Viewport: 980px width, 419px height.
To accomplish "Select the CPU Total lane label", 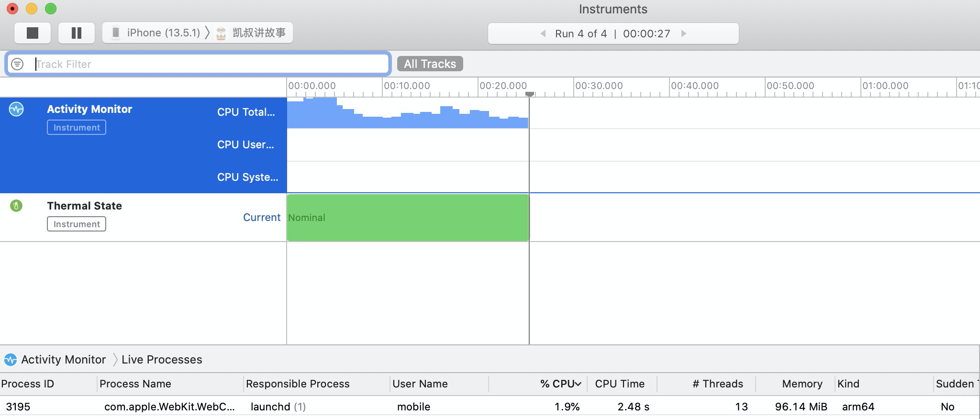I will click(x=246, y=112).
